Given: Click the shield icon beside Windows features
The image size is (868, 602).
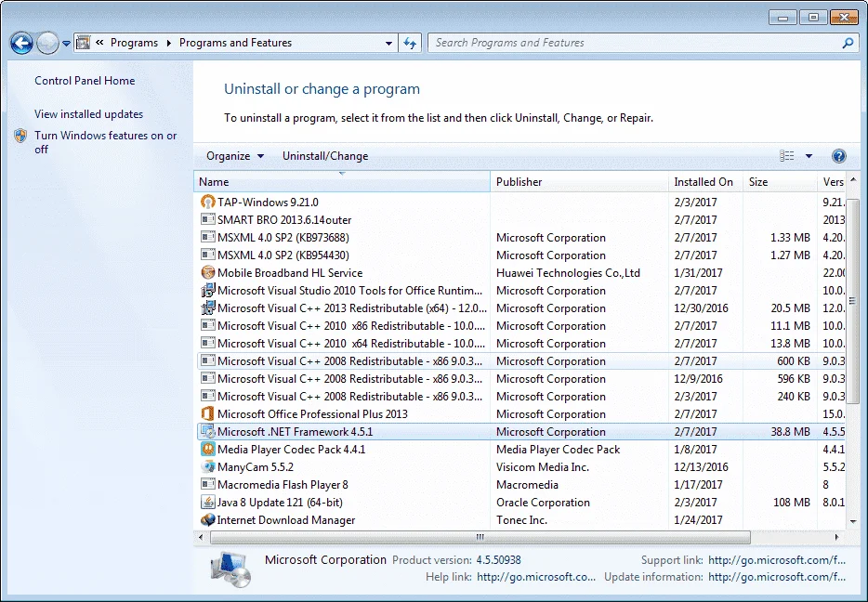Looking at the screenshot, I should 20,136.
